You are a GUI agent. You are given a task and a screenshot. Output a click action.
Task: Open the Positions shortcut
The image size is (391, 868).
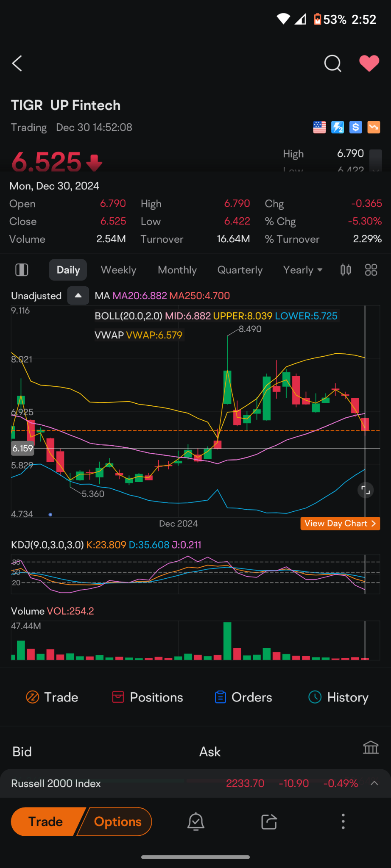tap(148, 697)
